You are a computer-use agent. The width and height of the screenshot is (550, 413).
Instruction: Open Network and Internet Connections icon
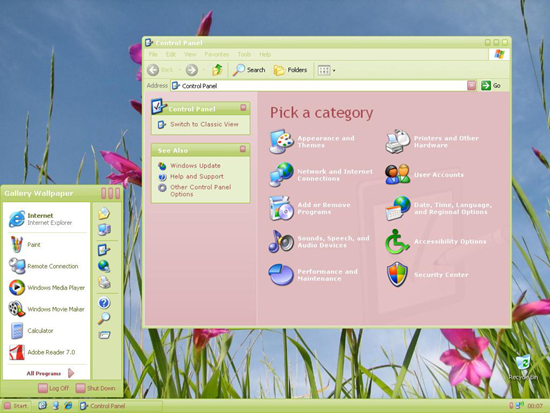click(281, 174)
